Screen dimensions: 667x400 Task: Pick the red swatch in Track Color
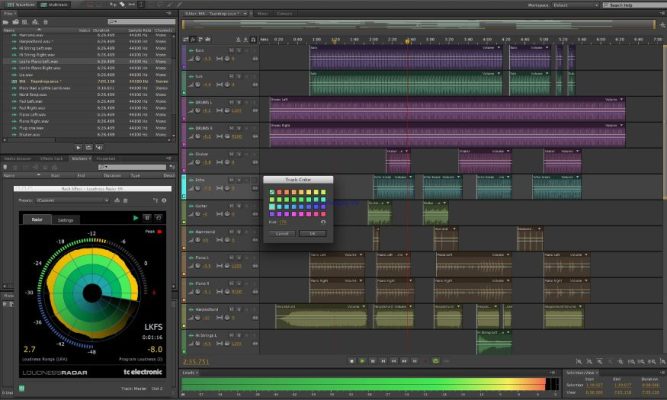(x=279, y=192)
